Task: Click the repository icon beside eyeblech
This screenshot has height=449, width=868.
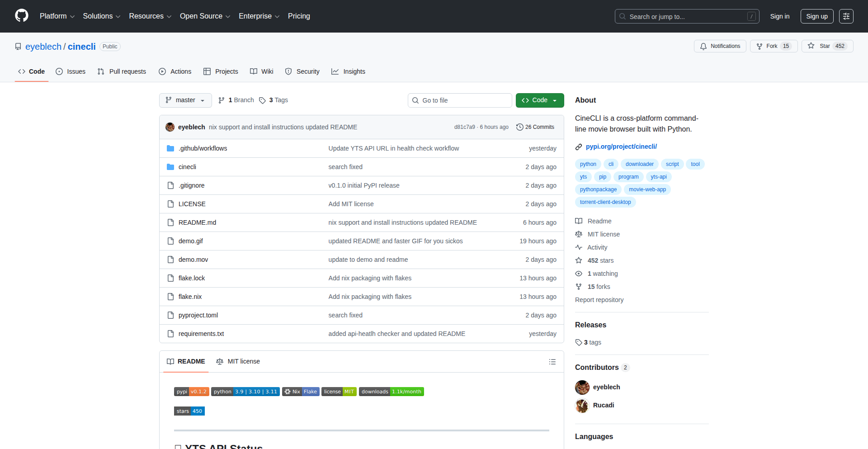Action: (18, 47)
